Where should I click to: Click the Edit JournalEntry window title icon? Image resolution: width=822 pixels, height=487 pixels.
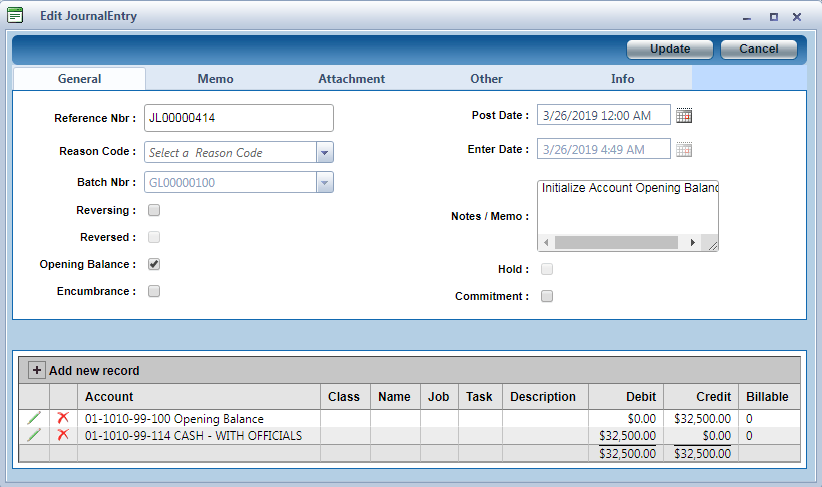[16, 16]
